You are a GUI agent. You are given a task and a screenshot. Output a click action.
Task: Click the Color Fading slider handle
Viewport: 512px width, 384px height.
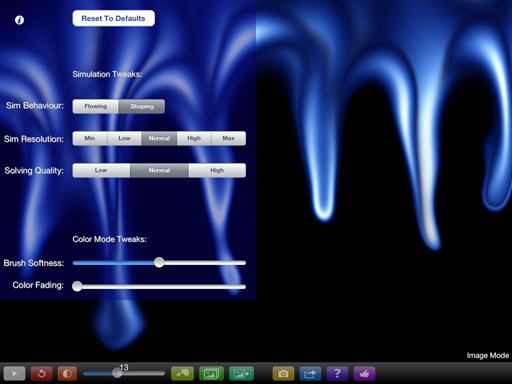77,286
